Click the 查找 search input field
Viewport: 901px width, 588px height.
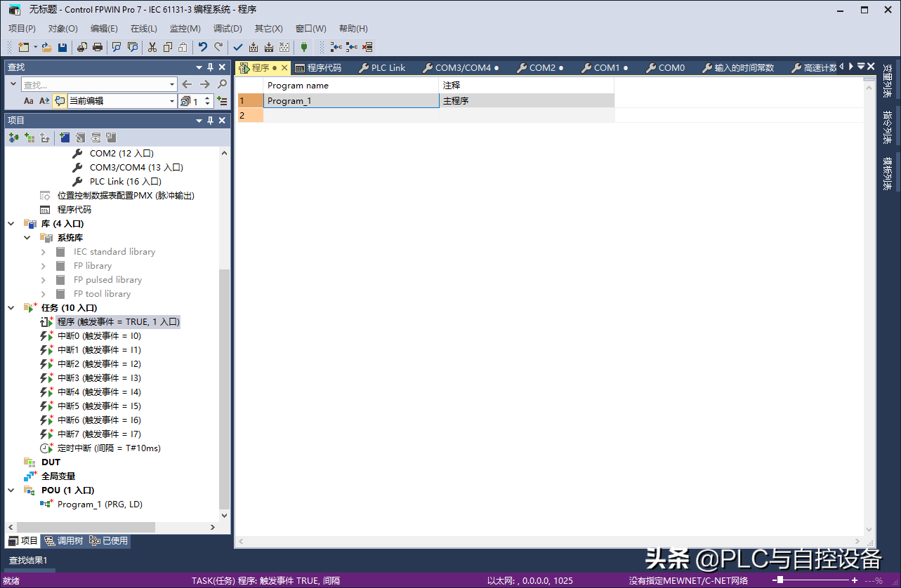point(95,85)
